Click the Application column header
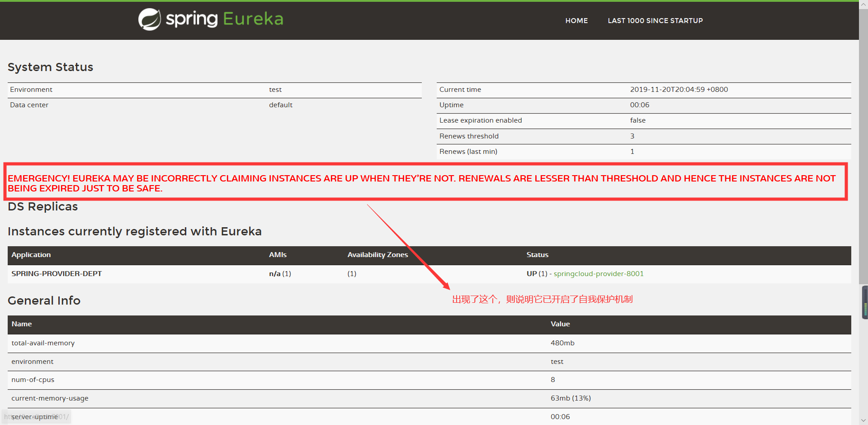Image resolution: width=868 pixels, height=425 pixels. [31, 255]
